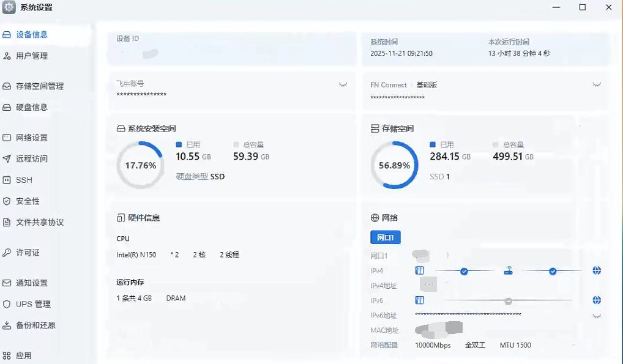Click the IPv4 internet globe icon
Image resolution: width=623 pixels, height=364 pixels.
(597, 270)
